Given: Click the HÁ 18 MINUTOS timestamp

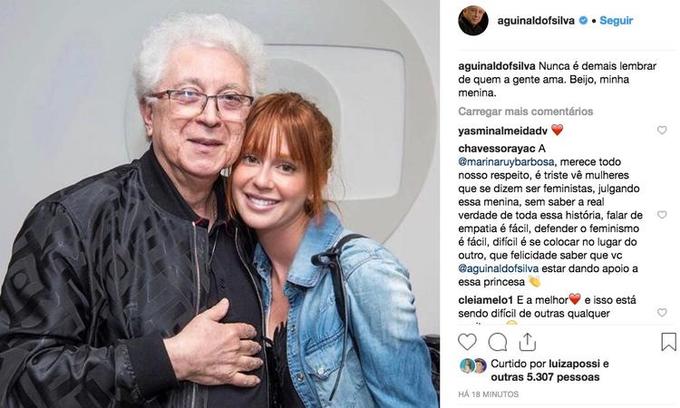Looking at the screenshot, I should click(x=488, y=395).
